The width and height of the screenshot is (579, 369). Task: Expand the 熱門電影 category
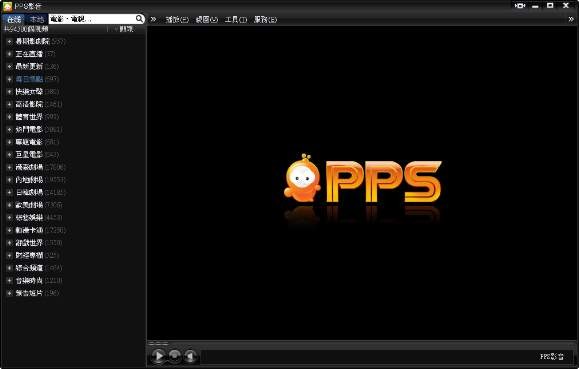click(x=10, y=129)
